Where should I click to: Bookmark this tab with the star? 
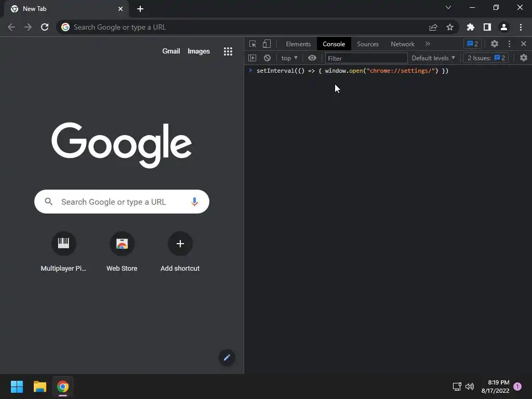[x=450, y=27]
